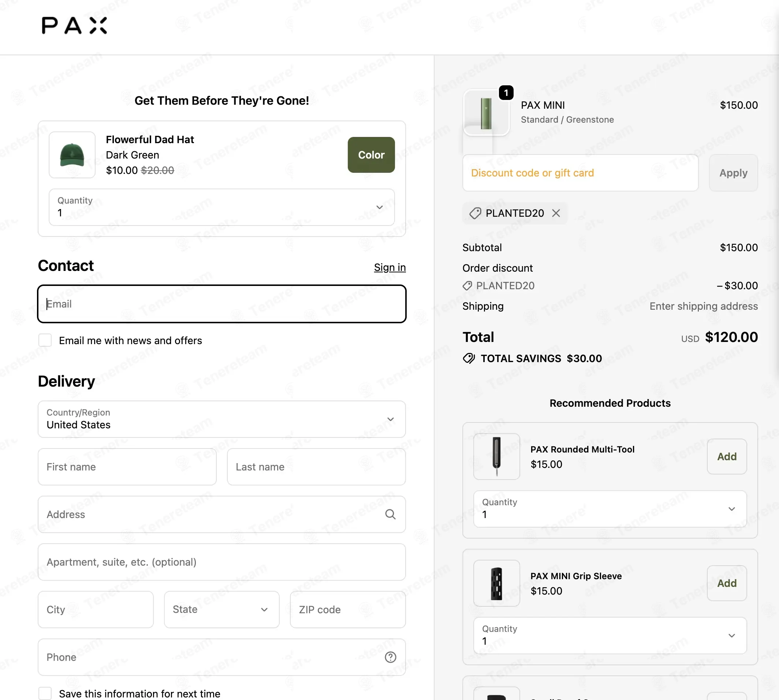Click the 'Enter shipping address' text
The width and height of the screenshot is (779, 700).
coord(704,306)
